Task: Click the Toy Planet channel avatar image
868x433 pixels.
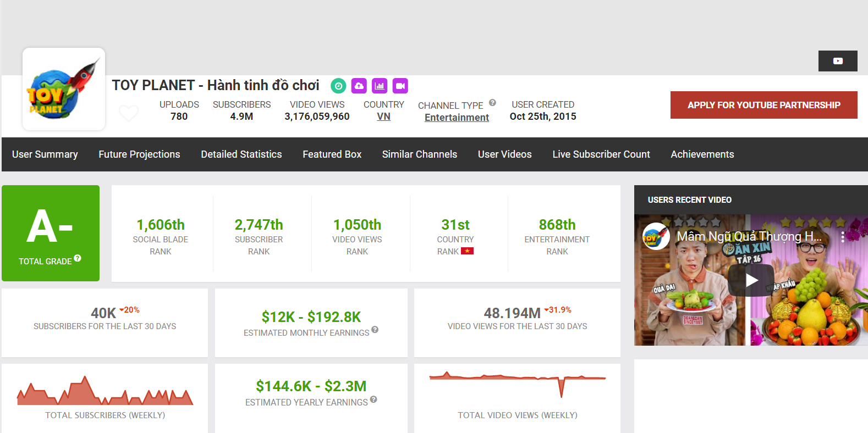Action: tap(64, 89)
